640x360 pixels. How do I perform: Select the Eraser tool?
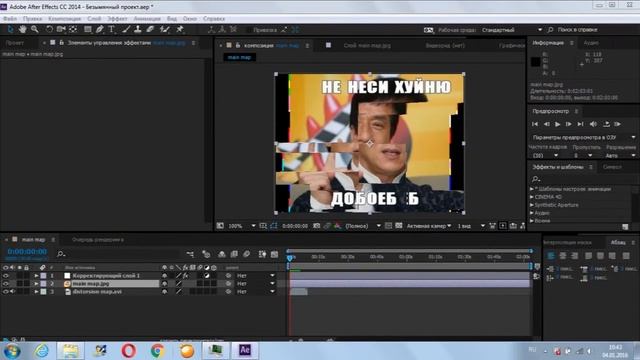150,29
